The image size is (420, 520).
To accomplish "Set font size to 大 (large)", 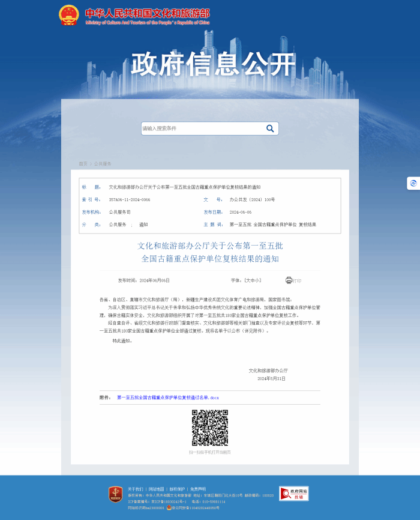I will pyautogui.click(x=248, y=280).
